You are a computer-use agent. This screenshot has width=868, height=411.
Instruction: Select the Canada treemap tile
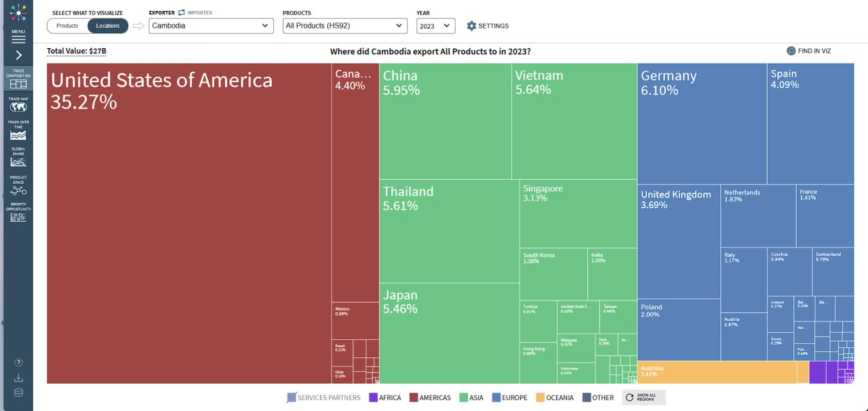tap(355, 182)
